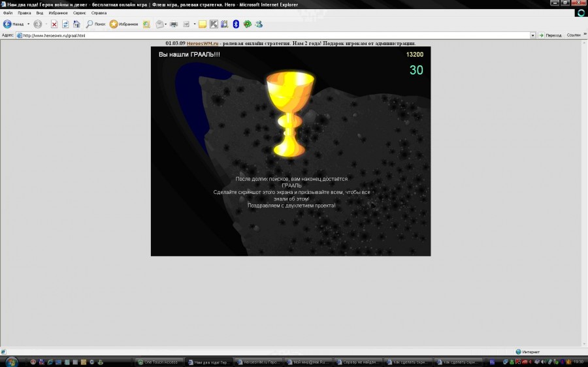Open the Назад history dropdown arrow

29,24
